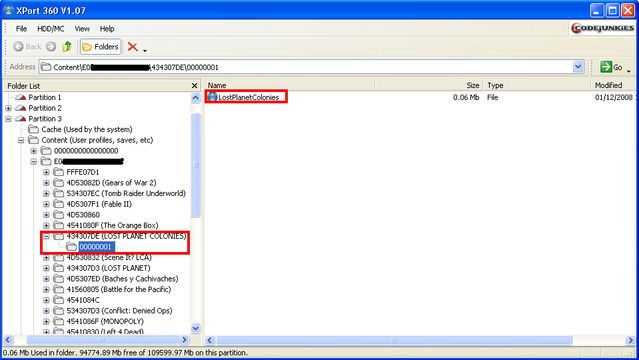
Task: Select 4D5307ED (Baches y Cachivaches) folder
Action: pos(122,279)
